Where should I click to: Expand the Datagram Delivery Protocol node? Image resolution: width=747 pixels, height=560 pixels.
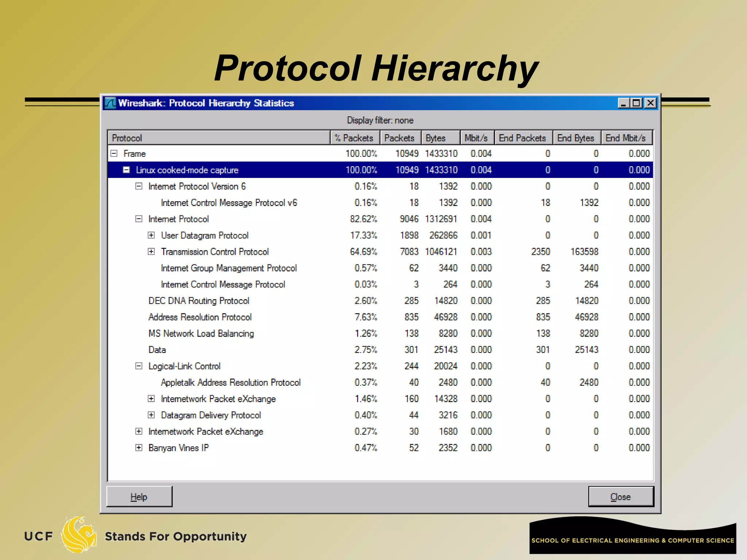151,415
